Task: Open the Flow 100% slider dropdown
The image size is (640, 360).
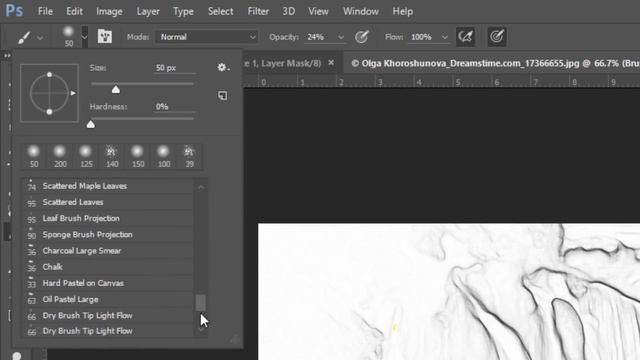Action: click(444, 37)
